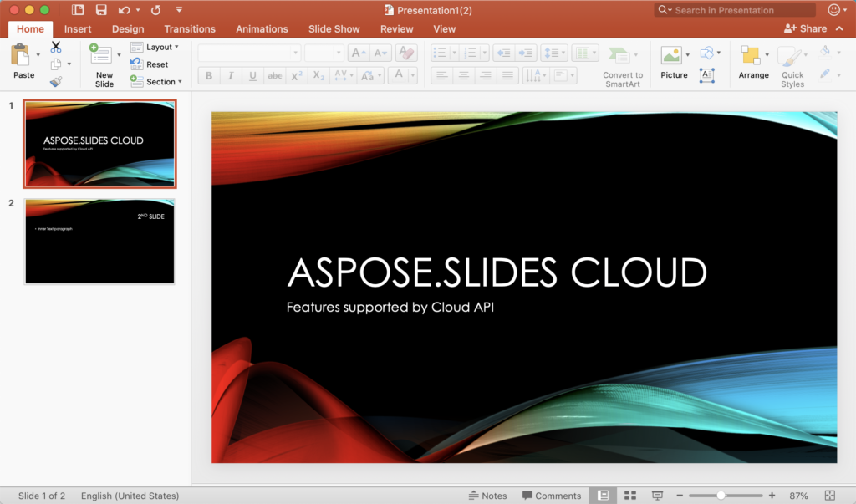Decrease the font size
The width and height of the screenshot is (856, 504).
point(380,53)
